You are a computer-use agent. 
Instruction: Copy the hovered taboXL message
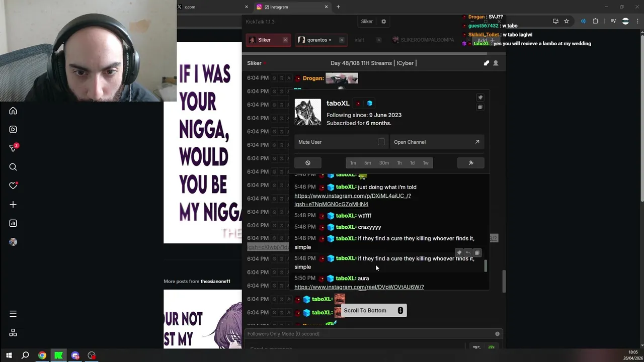[x=477, y=253]
